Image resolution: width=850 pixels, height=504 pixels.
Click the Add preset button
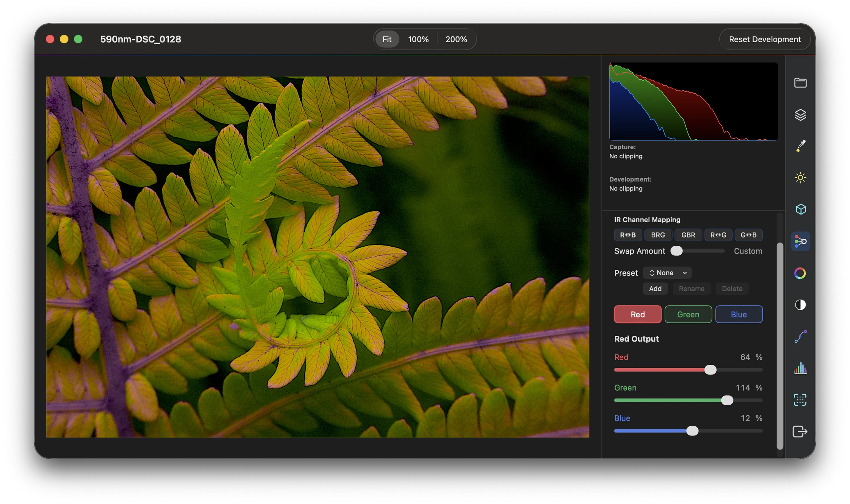pyautogui.click(x=655, y=289)
